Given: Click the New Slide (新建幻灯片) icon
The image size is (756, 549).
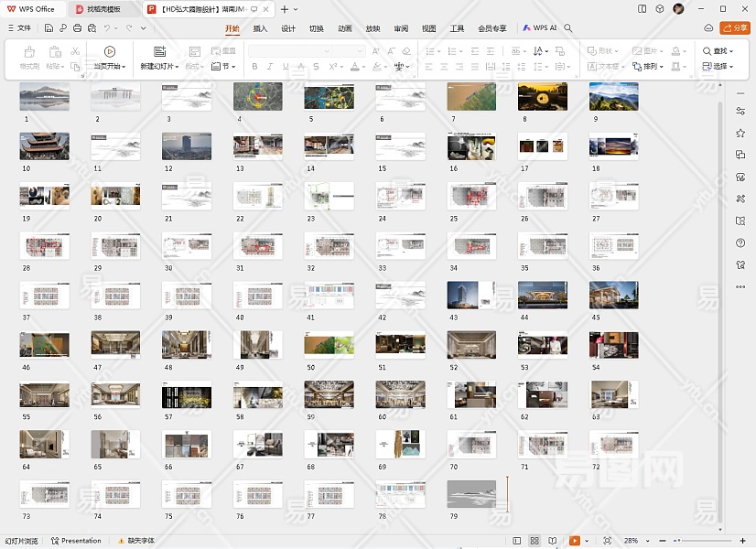Looking at the screenshot, I should pos(159,52).
